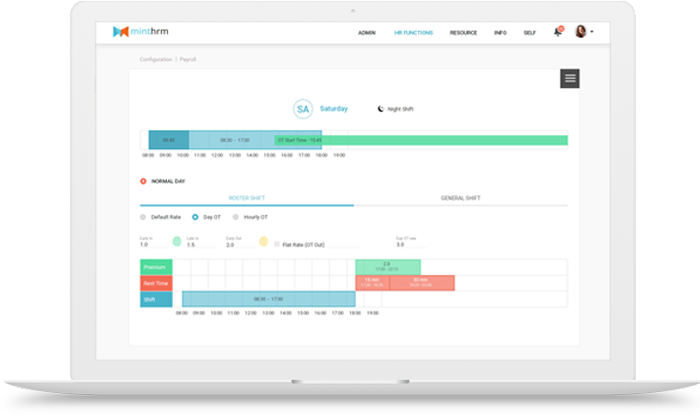Click the Payroll breadcrumb link
This screenshot has height=415, width=700.
pos(188,59)
